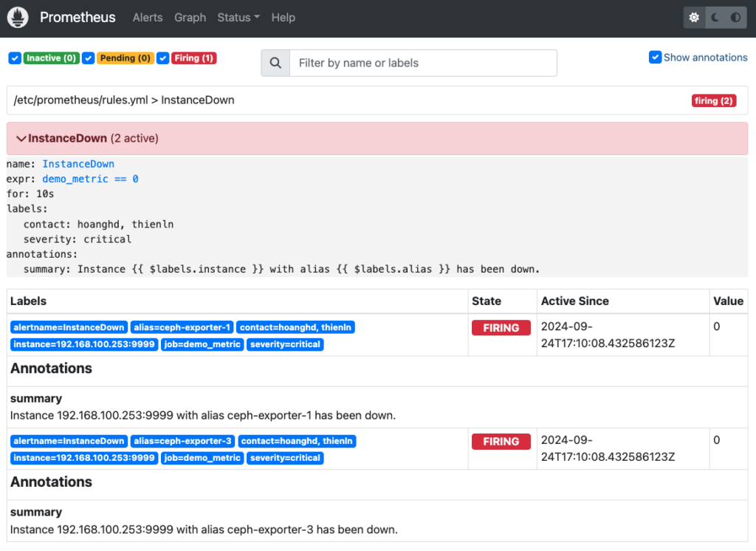The image size is (756, 551).
Task: Click the alias=ceph-exporter-1 label badge
Action: pyautogui.click(x=182, y=328)
